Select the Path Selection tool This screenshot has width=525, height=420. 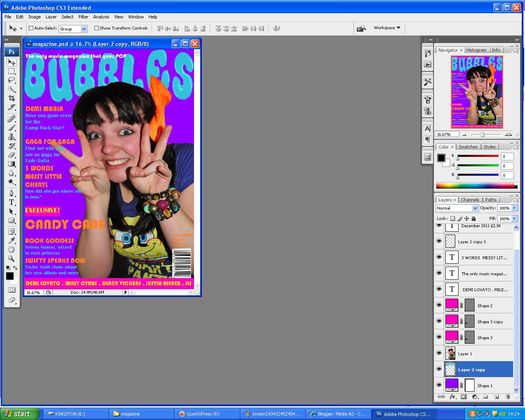click(11, 211)
